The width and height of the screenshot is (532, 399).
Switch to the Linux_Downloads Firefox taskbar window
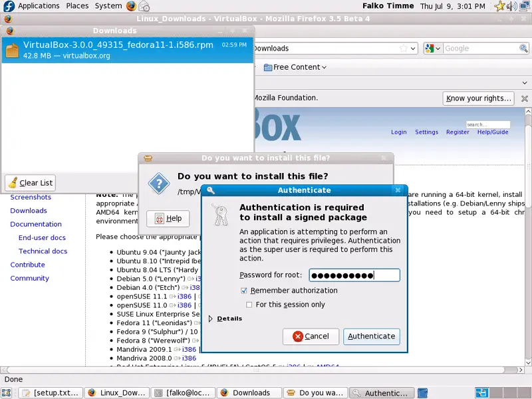pos(117,393)
